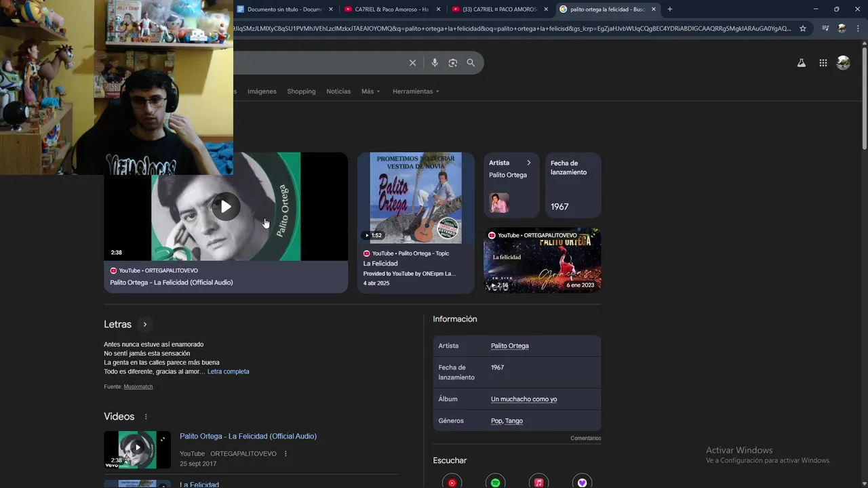Screen dimensions: 868x488
Task: Start voice search with the microphone icon
Action: (435, 63)
